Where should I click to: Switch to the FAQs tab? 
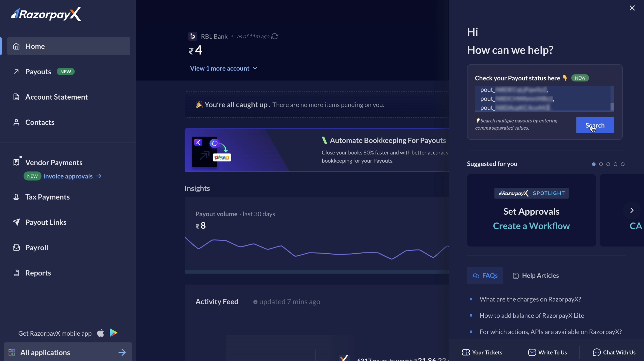tap(485, 275)
